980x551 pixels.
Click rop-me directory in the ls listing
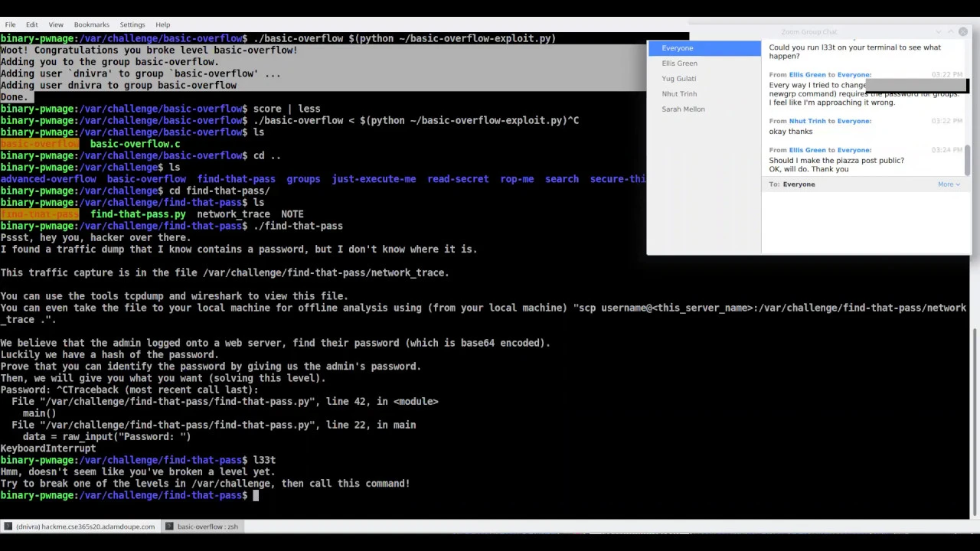coord(517,179)
